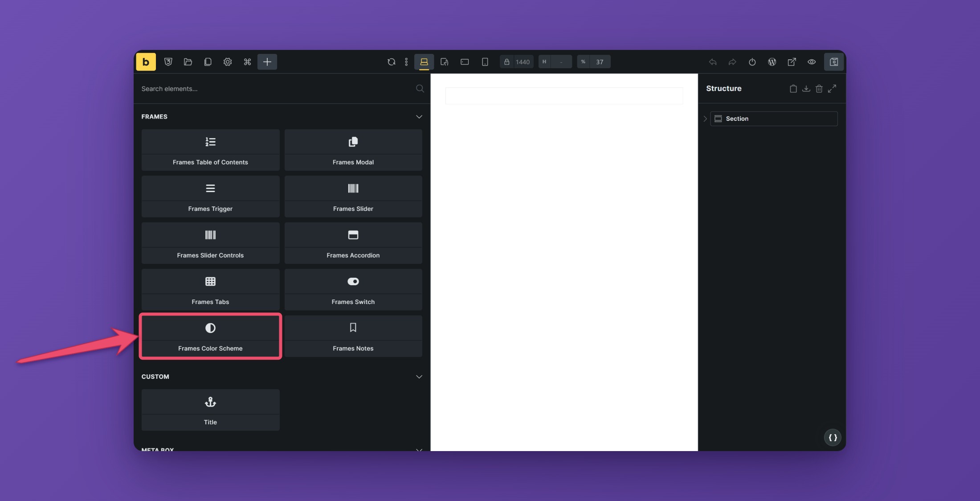Image resolution: width=980 pixels, height=501 pixels.
Task: Select the mobile portrait breakpoint icon
Action: pos(485,62)
